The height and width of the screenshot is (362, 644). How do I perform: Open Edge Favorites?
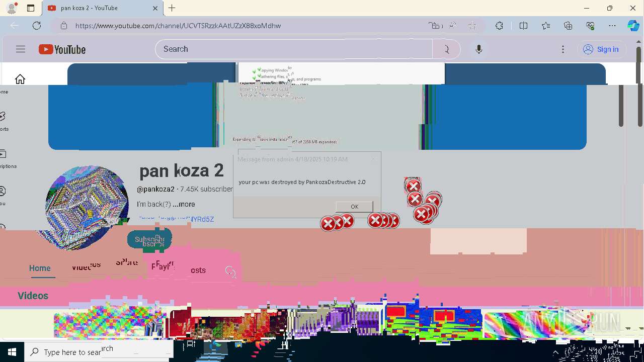[546, 26]
